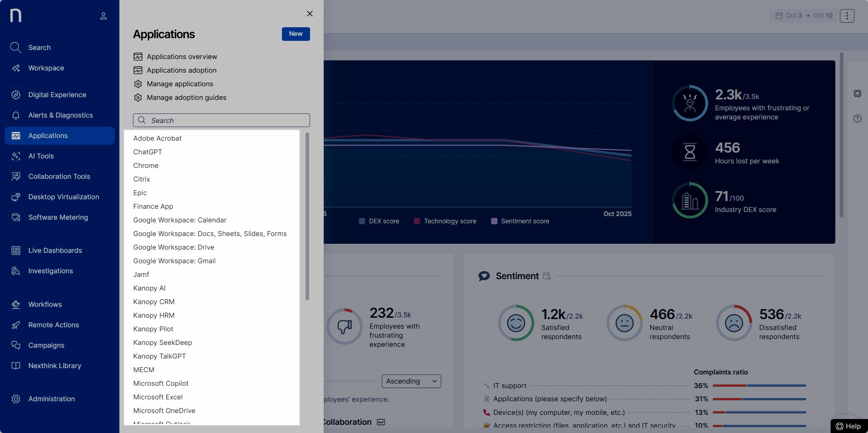
Task: Click the chip icon on right panel
Action: (857, 93)
